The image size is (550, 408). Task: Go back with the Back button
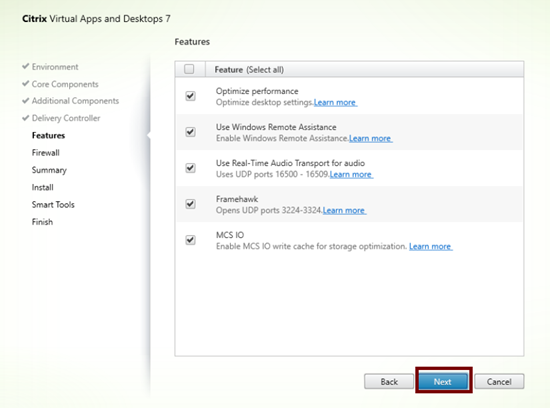tap(389, 381)
